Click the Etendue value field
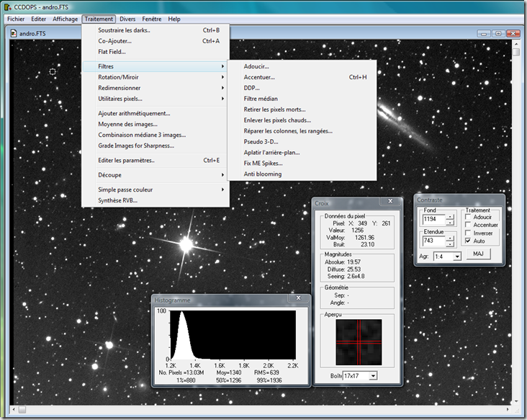Viewport: 527px width, 420px height. [433, 241]
